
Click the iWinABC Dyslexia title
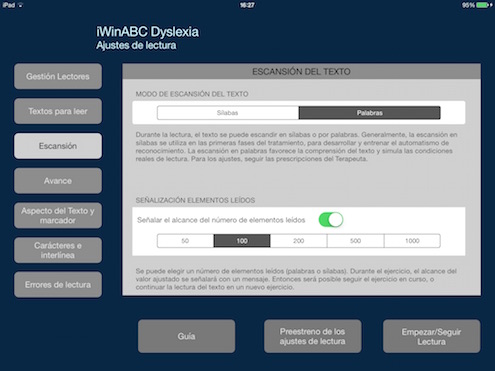147,32
